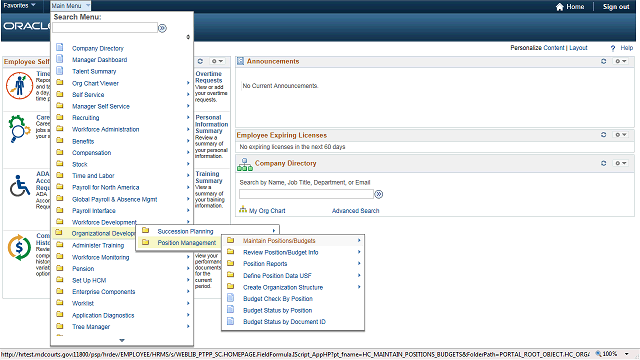Open the Advanced Search link

click(x=356, y=211)
